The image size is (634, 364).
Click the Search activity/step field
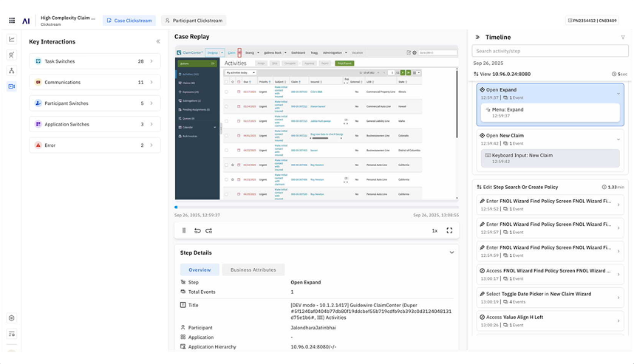550,51
